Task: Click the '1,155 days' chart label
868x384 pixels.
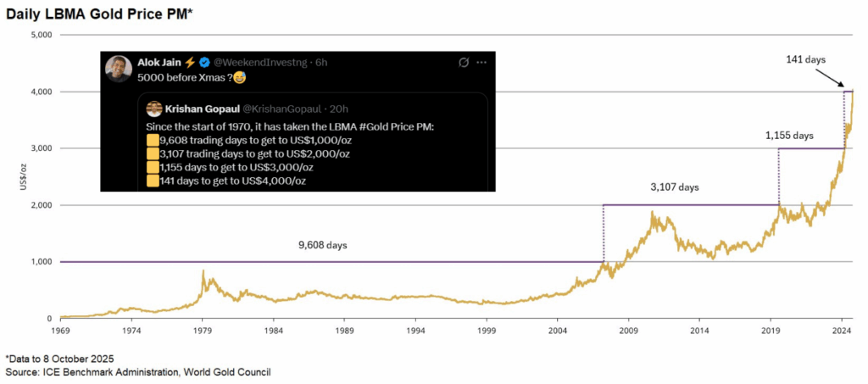Action: click(788, 135)
